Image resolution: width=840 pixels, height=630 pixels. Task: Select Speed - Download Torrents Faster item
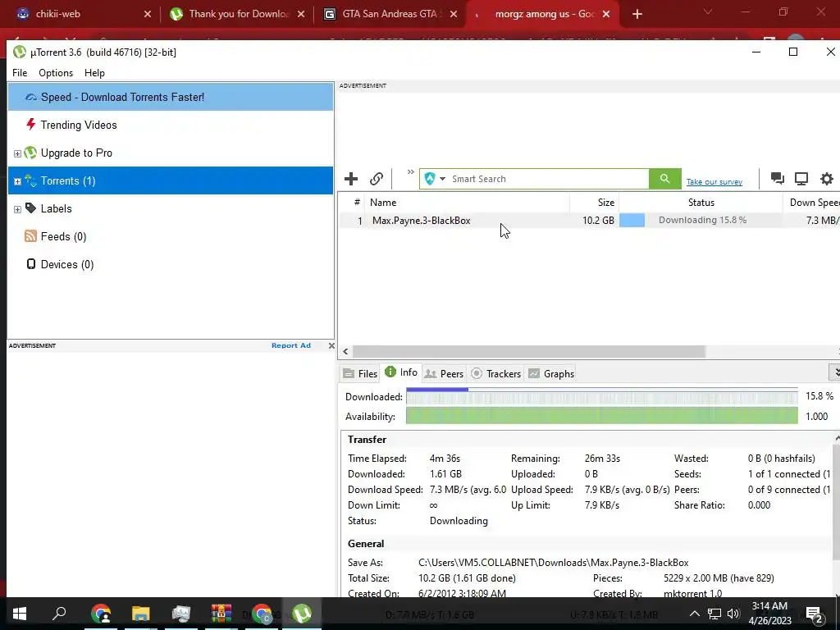[x=171, y=97]
